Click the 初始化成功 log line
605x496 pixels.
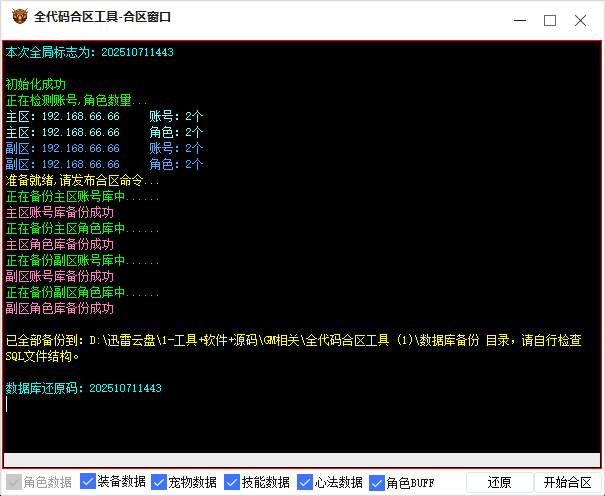click(x=36, y=84)
